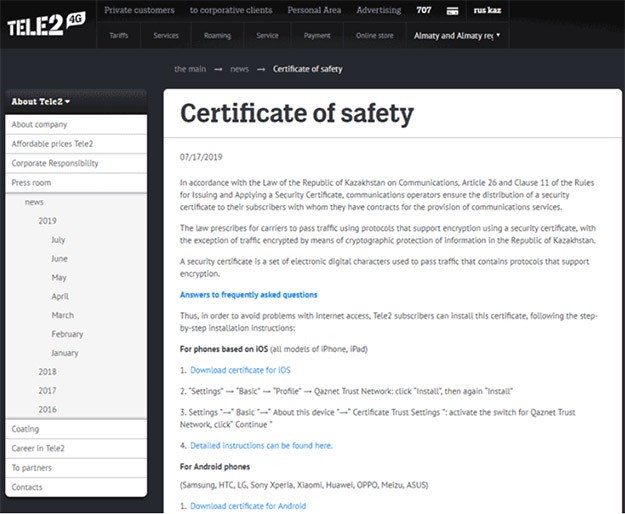Click the Tele2 4G logo

(46, 24)
